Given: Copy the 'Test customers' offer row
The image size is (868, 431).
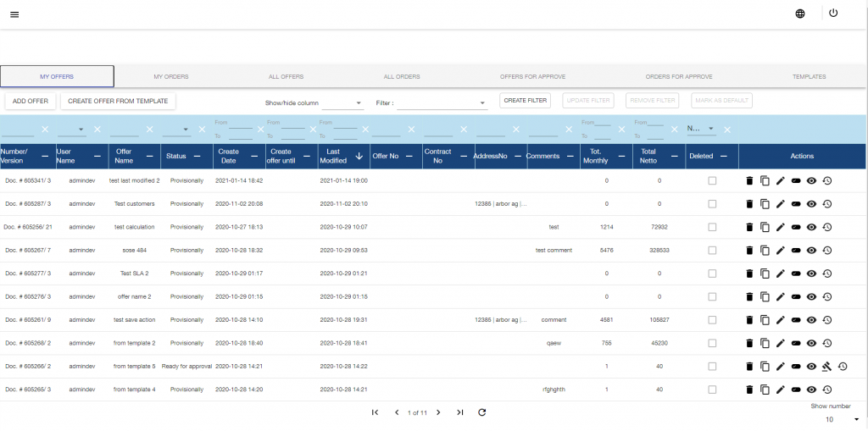Looking at the screenshot, I should pos(765,204).
